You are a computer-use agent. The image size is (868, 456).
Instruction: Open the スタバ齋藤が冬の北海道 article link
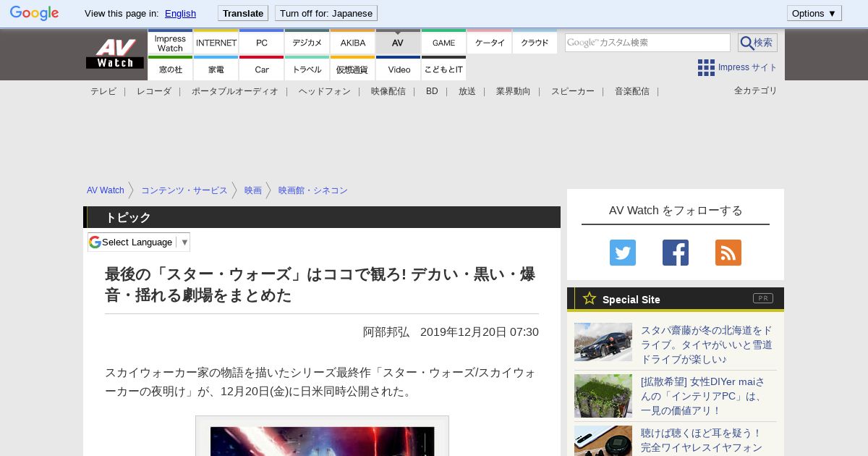(707, 345)
